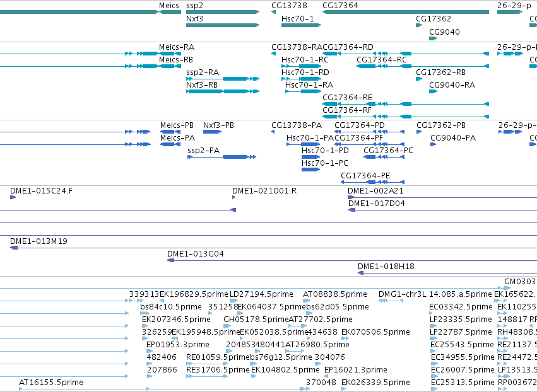The width and height of the screenshot is (537, 392).
Task: Click the CG17364-RC transcript label
Action: point(382,59)
